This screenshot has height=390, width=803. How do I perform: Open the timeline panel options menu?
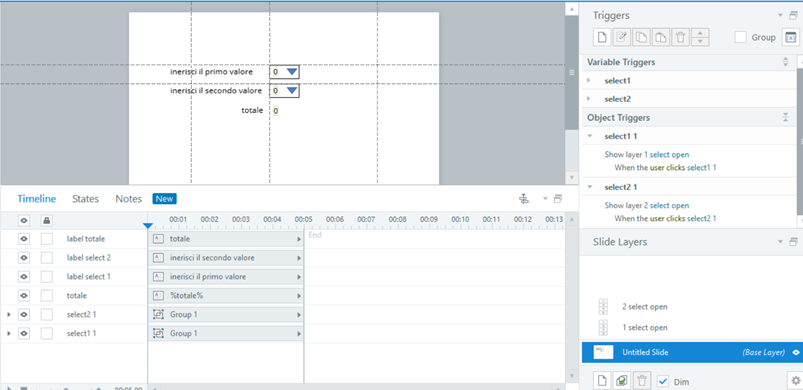click(545, 199)
